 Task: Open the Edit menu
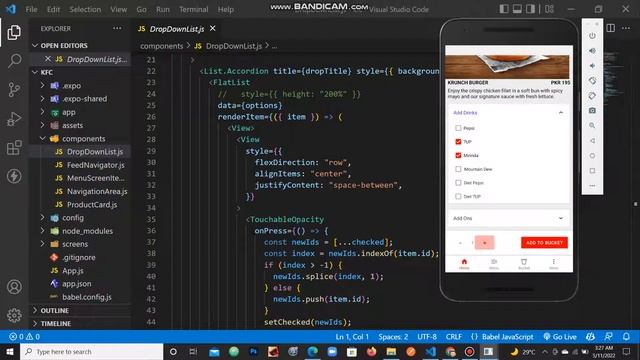[53, 9]
